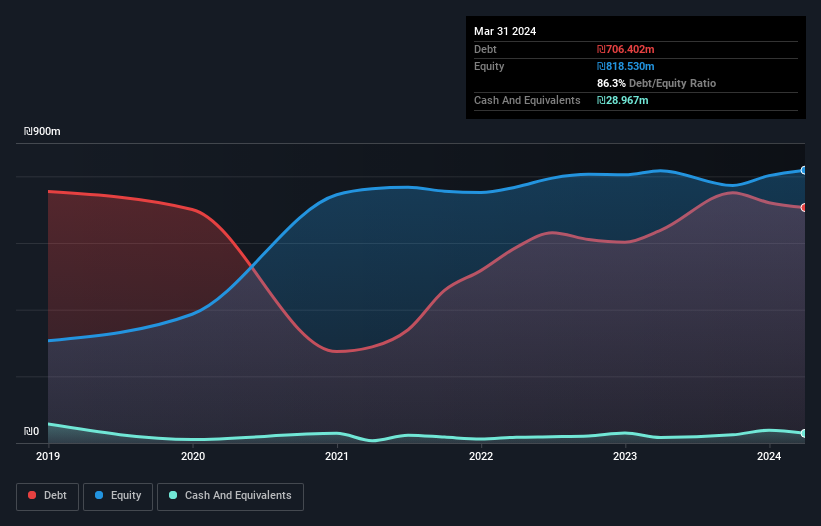The height and width of the screenshot is (526, 821).
Task: Click the 2022 axis label
Action: (481, 456)
